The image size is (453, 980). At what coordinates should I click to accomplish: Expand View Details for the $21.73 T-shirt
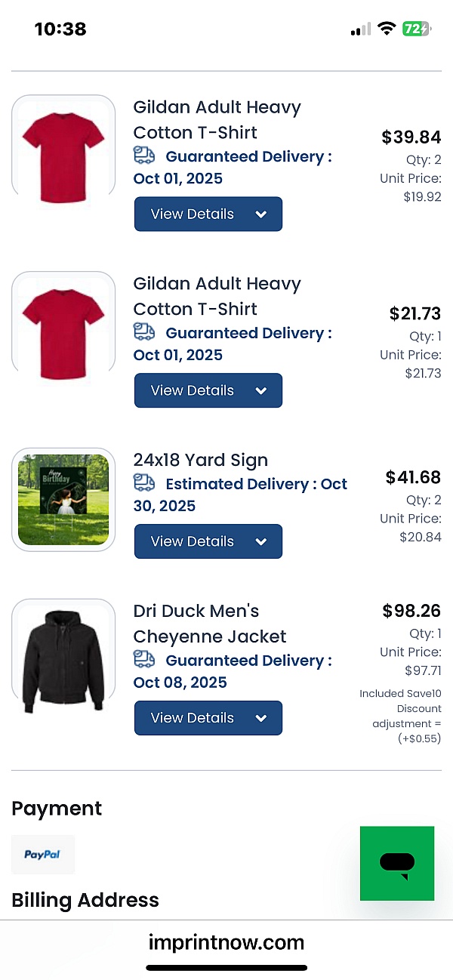tap(208, 390)
